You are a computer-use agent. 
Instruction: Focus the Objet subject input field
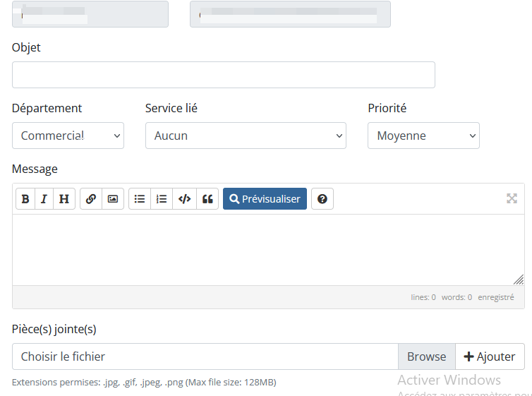click(224, 75)
